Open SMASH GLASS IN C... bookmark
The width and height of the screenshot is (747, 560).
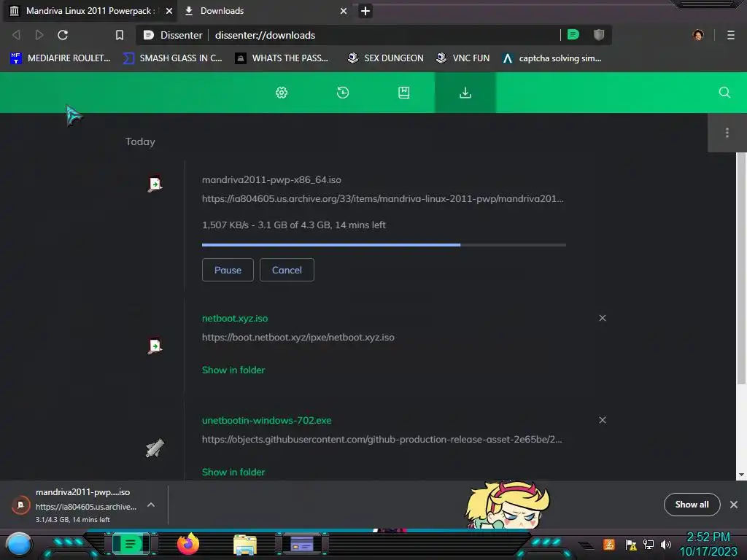(172, 58)
